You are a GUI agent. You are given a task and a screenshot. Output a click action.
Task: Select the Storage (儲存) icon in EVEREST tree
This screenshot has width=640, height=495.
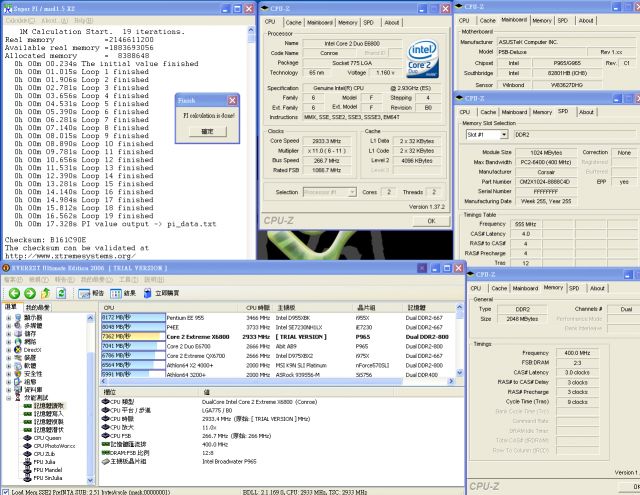point(18,333)
